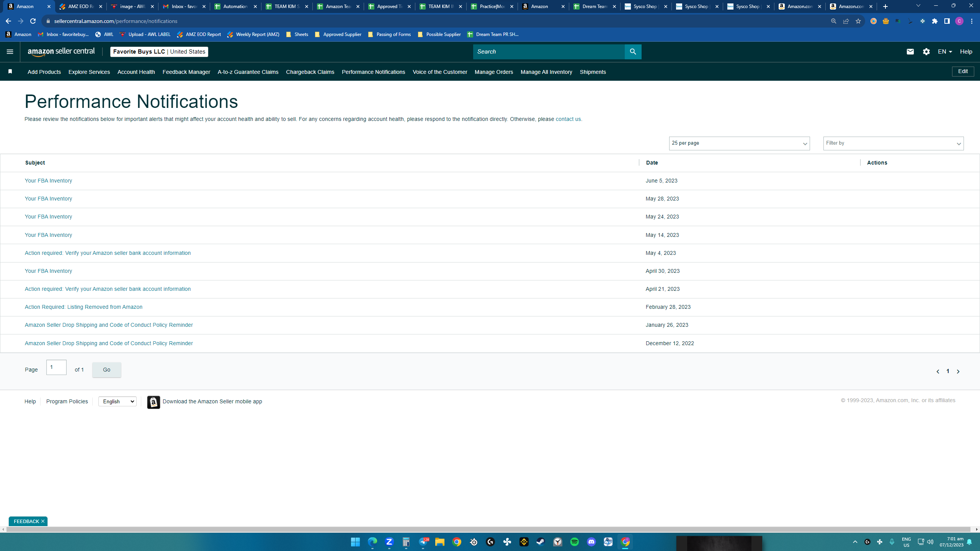
Task: Open Program Policies in the footer
Action: click(67, 401)
